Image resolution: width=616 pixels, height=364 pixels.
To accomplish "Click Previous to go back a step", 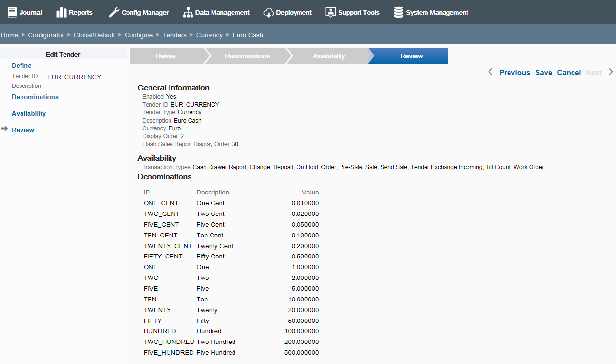I will coord(514,72).
